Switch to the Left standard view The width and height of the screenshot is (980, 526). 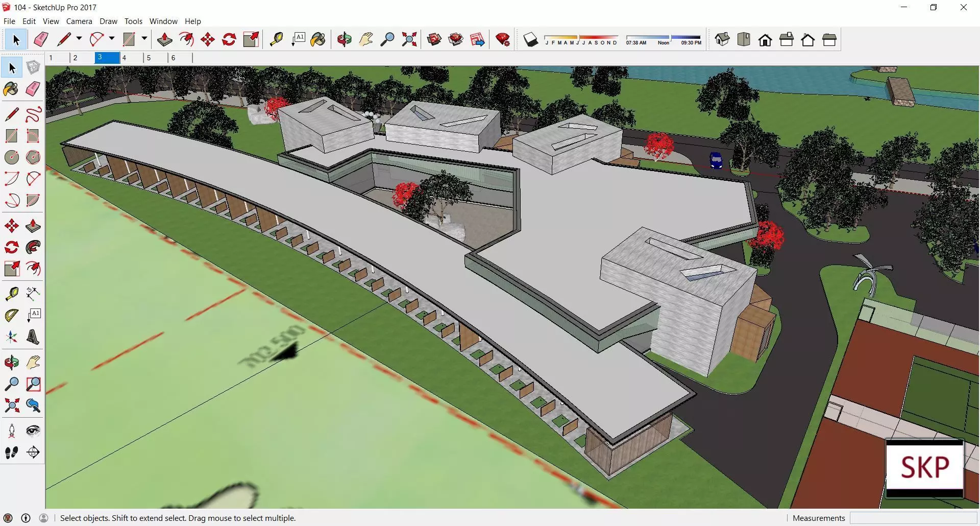click(x=829, y=39)
